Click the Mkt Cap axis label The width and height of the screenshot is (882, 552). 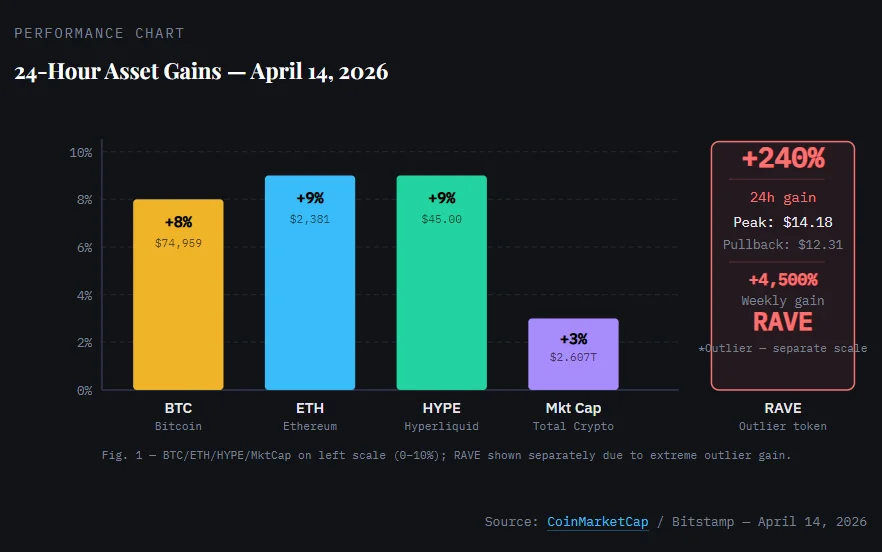(573, 408)
